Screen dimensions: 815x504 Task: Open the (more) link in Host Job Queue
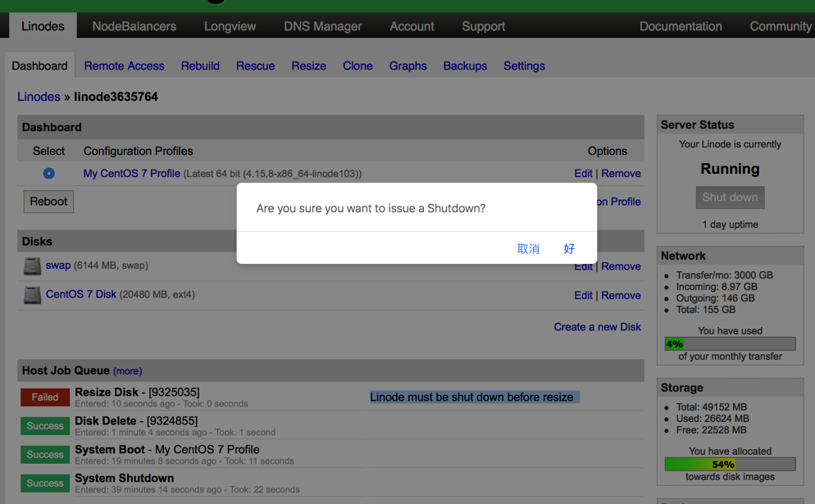(127, 371)
